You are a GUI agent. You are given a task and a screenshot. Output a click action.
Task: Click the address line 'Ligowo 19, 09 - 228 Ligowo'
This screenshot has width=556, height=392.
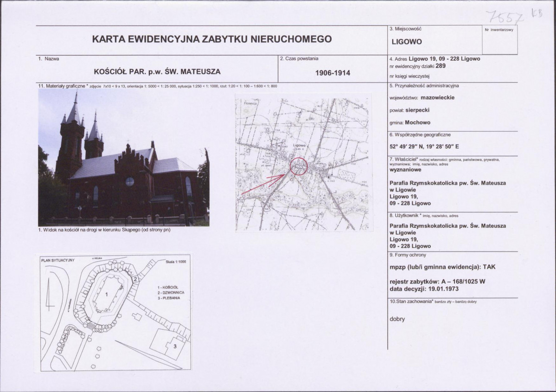[444, 59]
